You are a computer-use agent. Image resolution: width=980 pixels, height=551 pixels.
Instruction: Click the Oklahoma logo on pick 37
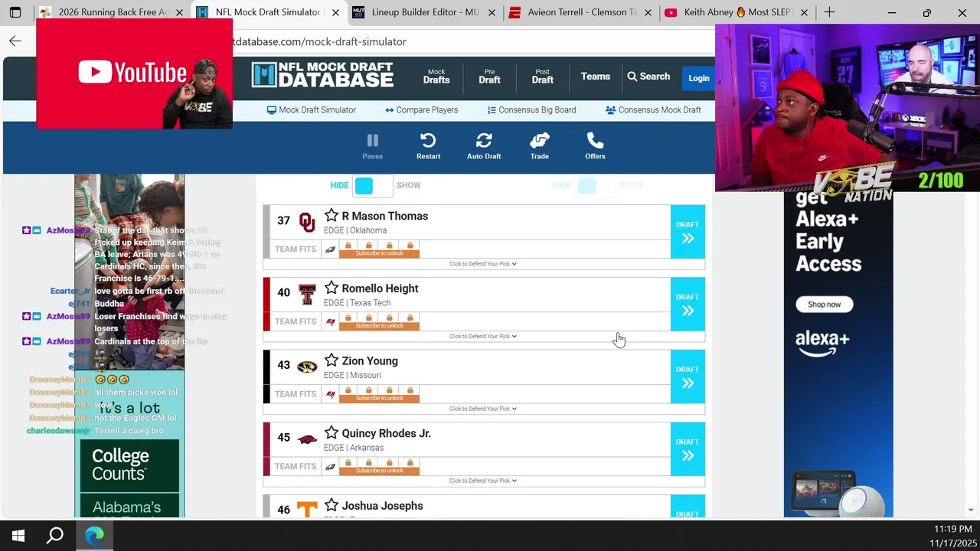coord(307,222)
